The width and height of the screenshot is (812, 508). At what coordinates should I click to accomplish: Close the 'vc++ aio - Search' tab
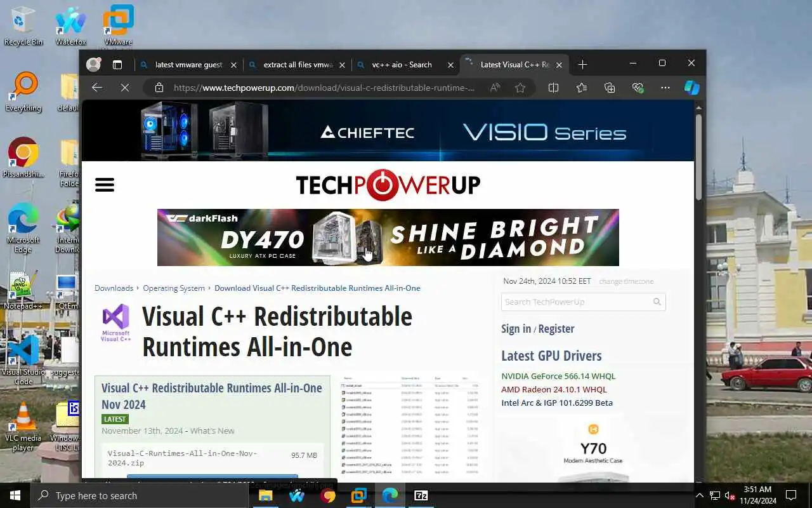(x=451, y=65)
